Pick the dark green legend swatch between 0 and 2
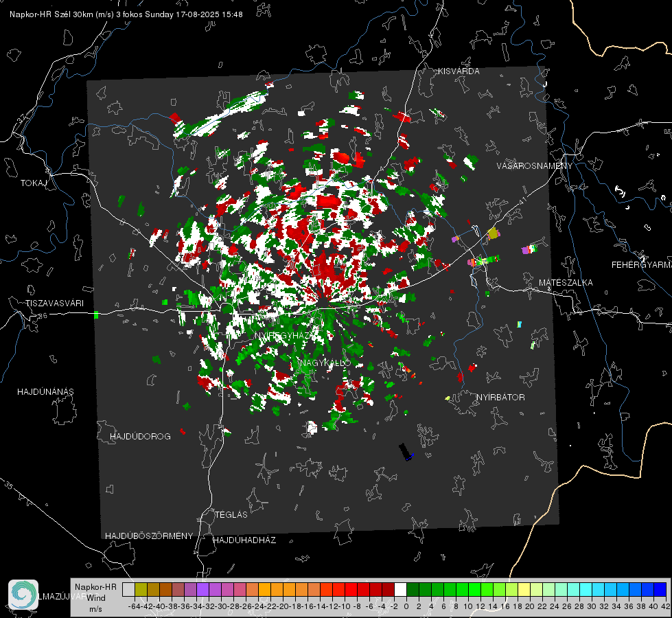This screenshot has width=672, height=618. [413, 590]
